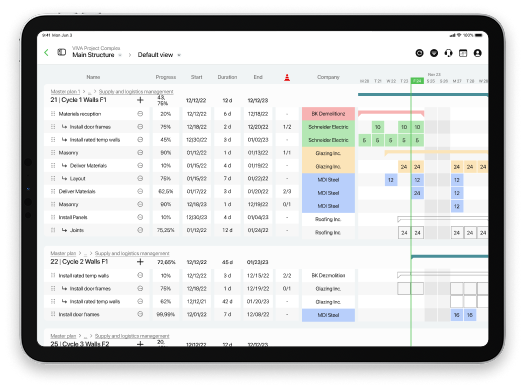Open the calendar icon in header
This screenshot has width=526, height=390.
(463, 53)
